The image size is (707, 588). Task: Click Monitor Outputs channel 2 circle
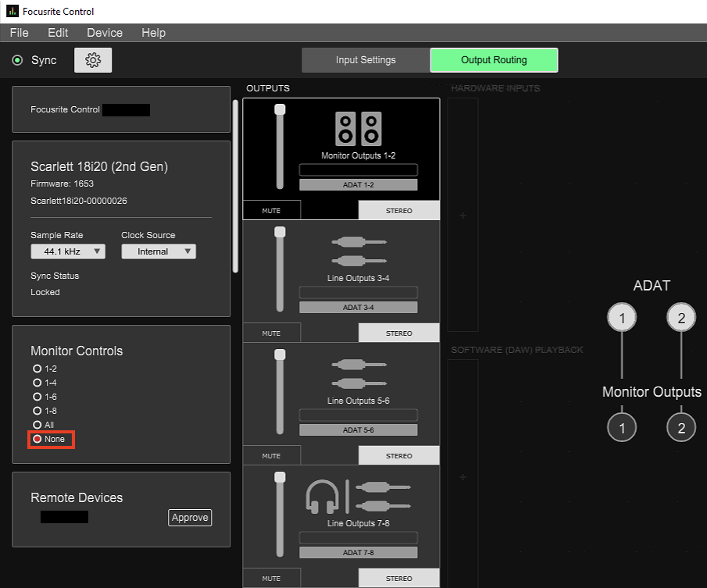[x=681, y=427]
